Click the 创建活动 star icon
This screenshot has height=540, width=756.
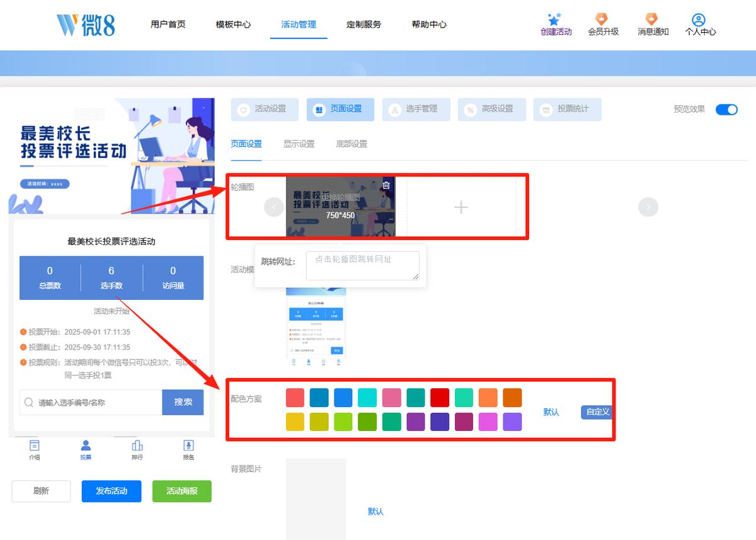click(554, 20)
